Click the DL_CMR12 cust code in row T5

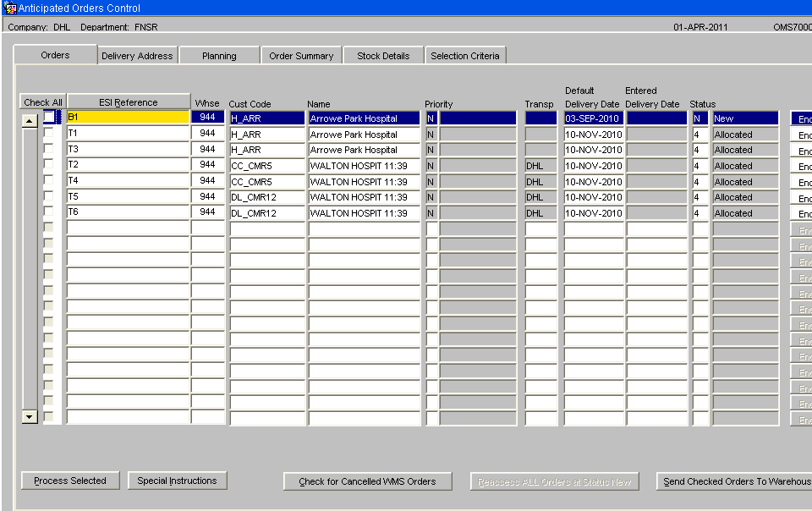pyautogui.click(x=267, y=197)
